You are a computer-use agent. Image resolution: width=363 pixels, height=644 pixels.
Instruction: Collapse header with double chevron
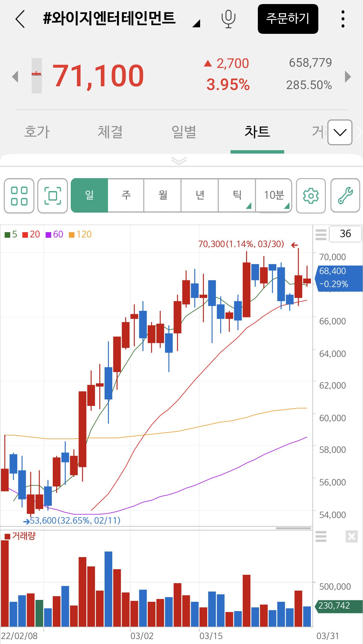point(179,160)
